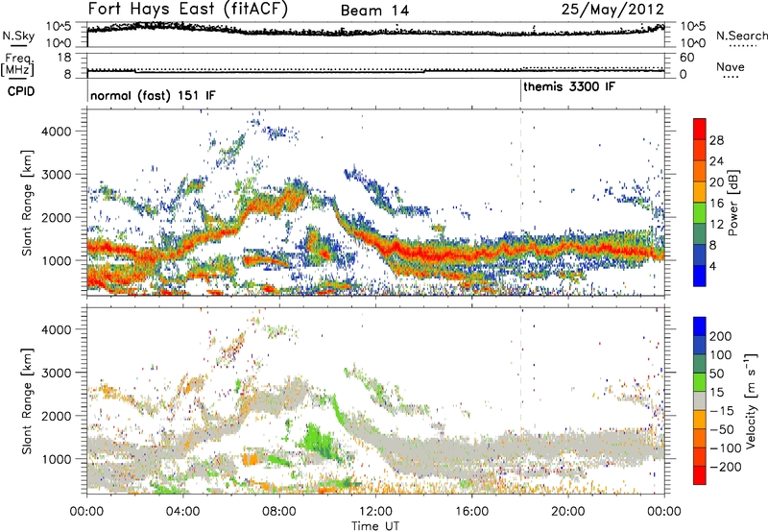Image resolution: width=768 pixels, height=532 pixels.
Task: Click the light green segment of the power colorbar
Action: [x=700, y=212]
